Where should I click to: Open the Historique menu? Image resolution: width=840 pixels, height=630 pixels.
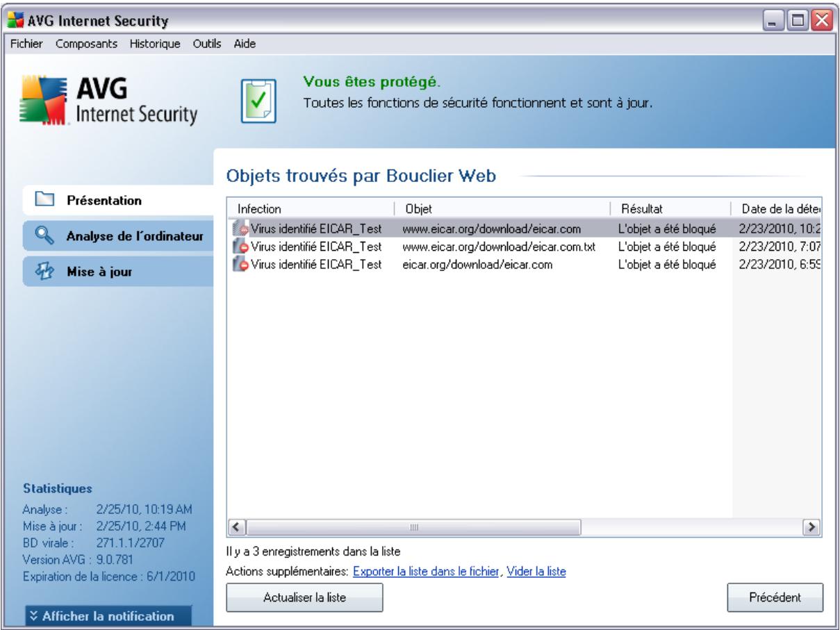pyautogui.click(x=155, y=44)
